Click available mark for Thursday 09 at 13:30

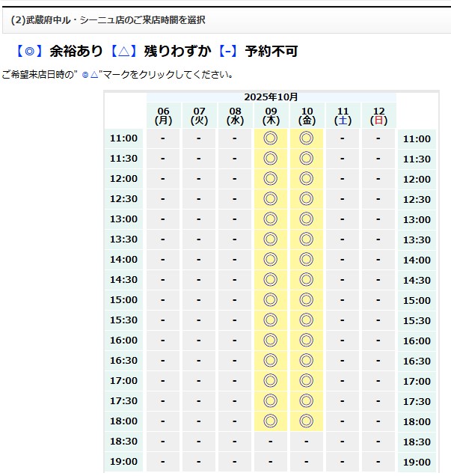271,239
